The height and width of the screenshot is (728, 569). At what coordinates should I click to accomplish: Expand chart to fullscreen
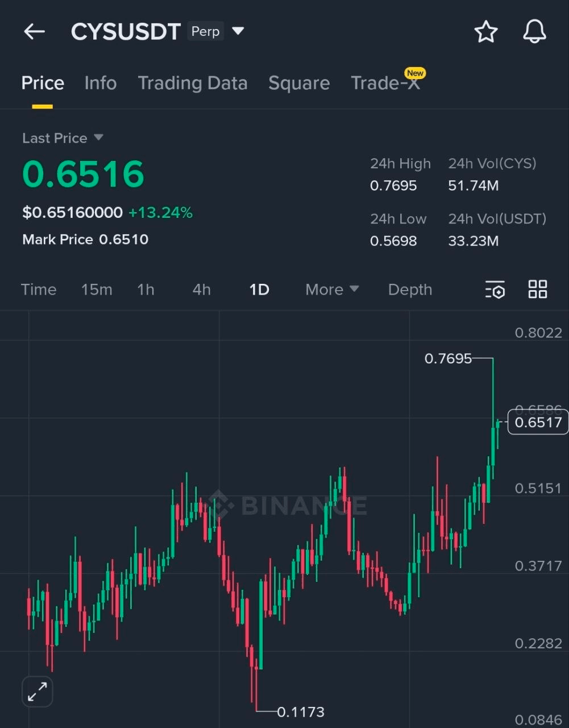tap(38, 692)
